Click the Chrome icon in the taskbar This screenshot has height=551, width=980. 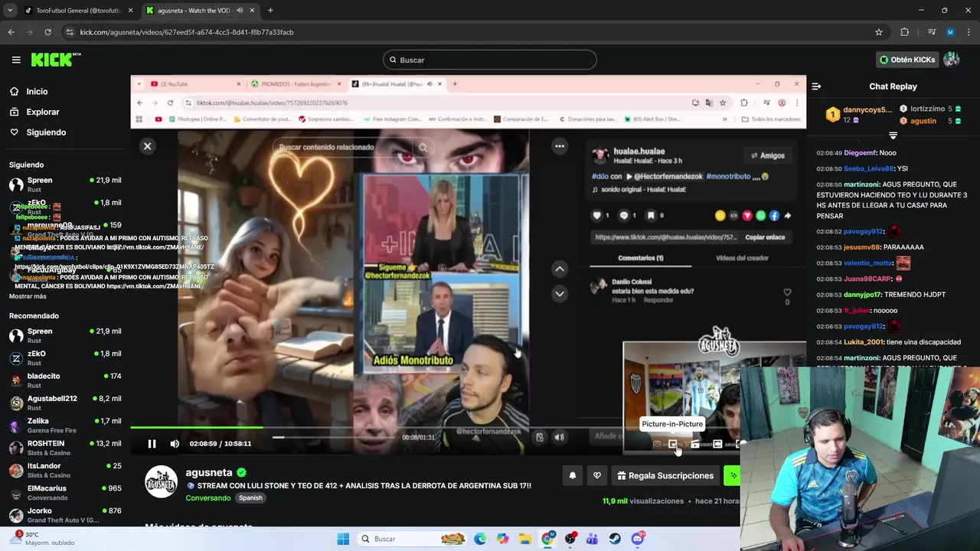click(x=548, y=539)
